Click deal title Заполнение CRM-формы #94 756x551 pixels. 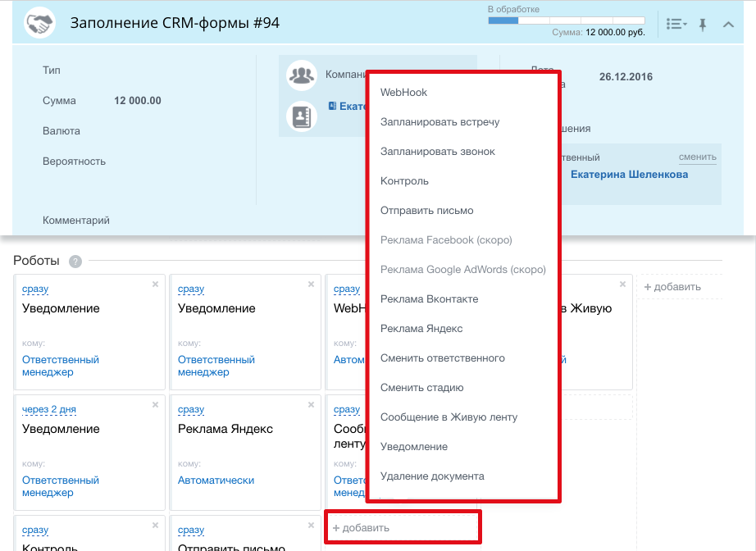point(175,23)
